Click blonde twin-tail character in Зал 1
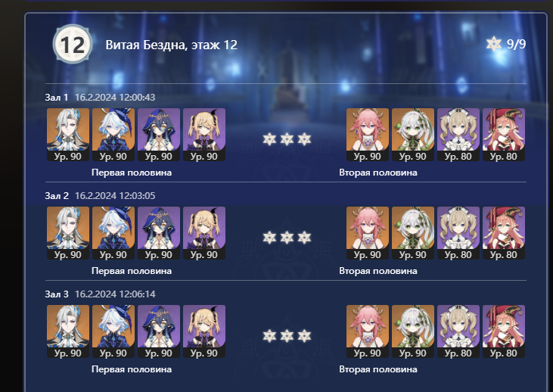The height and width of the screenshot is (392, 553). point(204,135)
